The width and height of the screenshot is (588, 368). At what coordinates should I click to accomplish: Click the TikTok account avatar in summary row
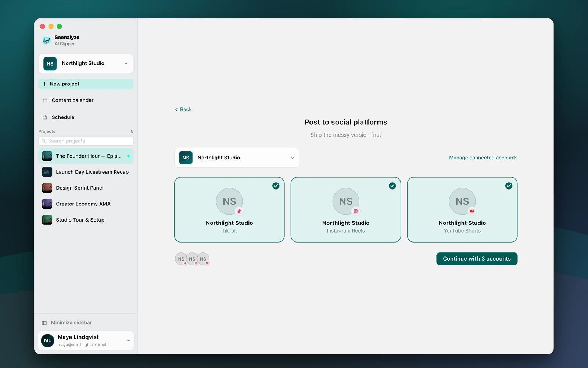click(181, 259)
